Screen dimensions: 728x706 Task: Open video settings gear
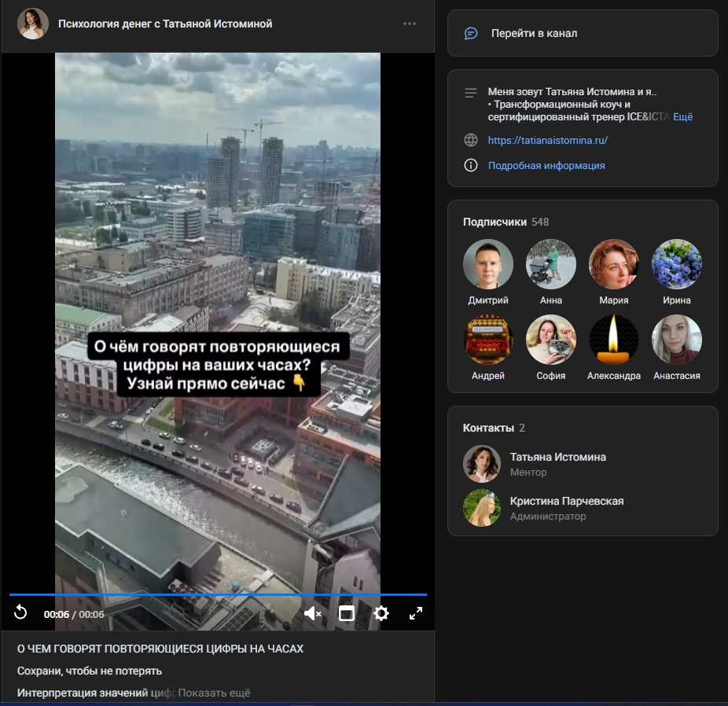[381, 614]
